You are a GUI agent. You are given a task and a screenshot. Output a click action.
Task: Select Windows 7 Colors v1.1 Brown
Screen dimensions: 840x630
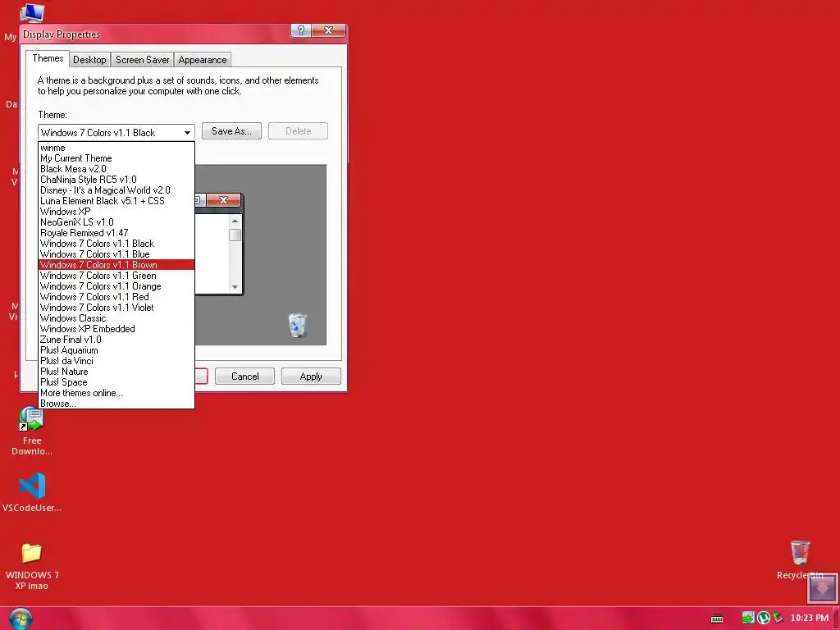(x=116, y=265)
